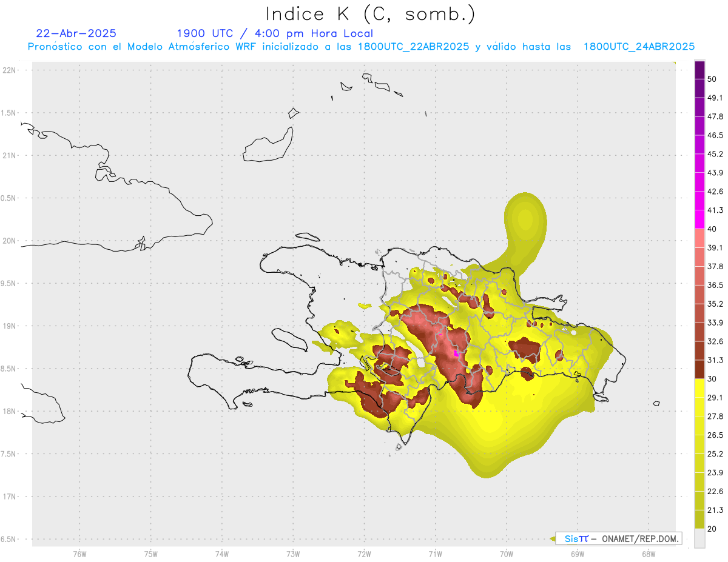Click the '18N' latitude label

click(10, 411)
